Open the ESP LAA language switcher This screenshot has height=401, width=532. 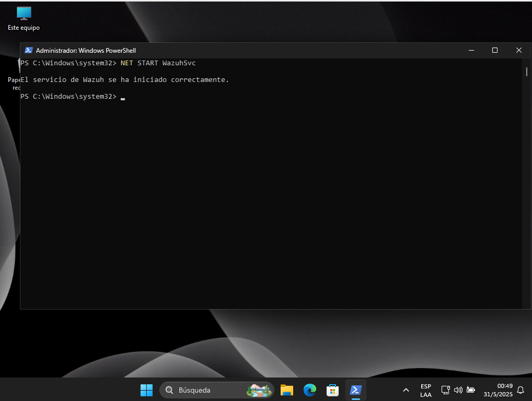pyautogui.click(x=426, y=391)
